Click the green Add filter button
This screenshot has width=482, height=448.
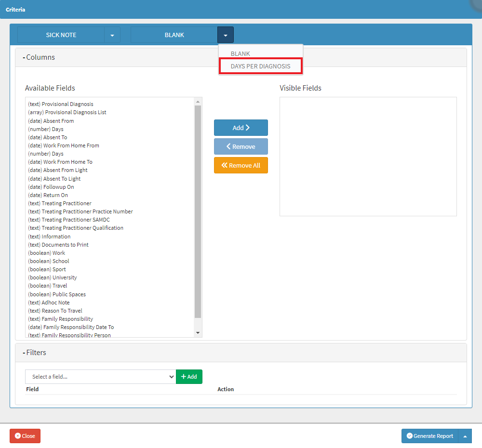(x=189, y=377)
